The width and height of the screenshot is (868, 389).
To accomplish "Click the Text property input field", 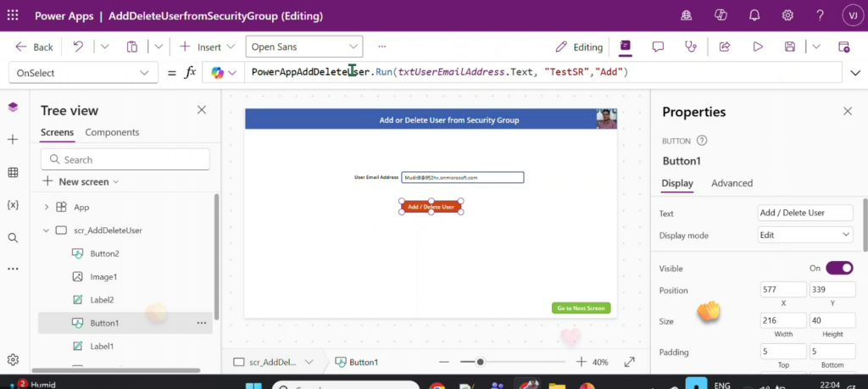I will click(805, 213).
